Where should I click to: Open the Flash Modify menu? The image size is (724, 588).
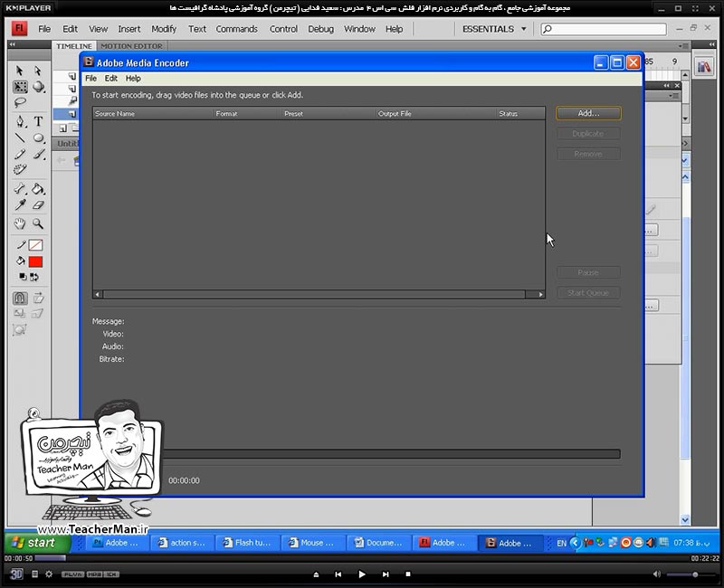coord(164,29)
